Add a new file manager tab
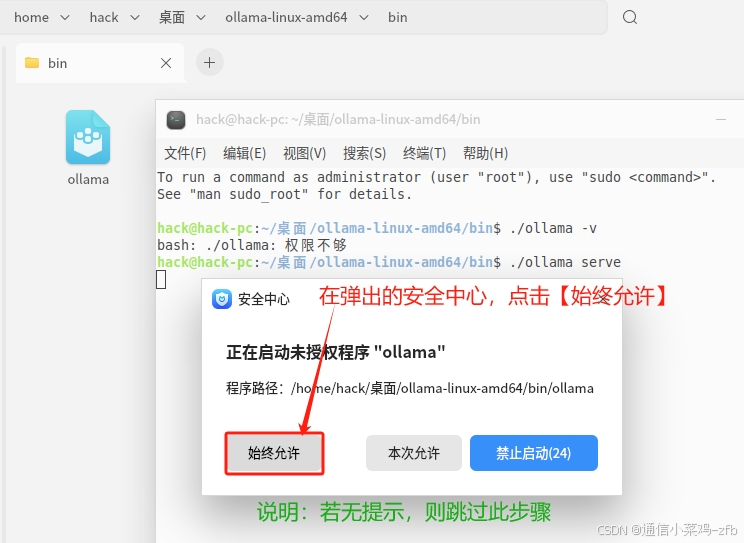 coord(209,62)
